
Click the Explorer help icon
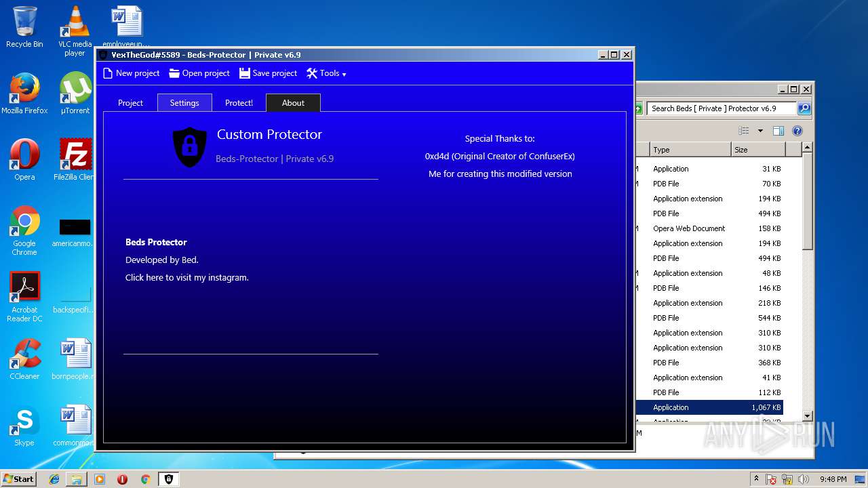coord(797,131)
